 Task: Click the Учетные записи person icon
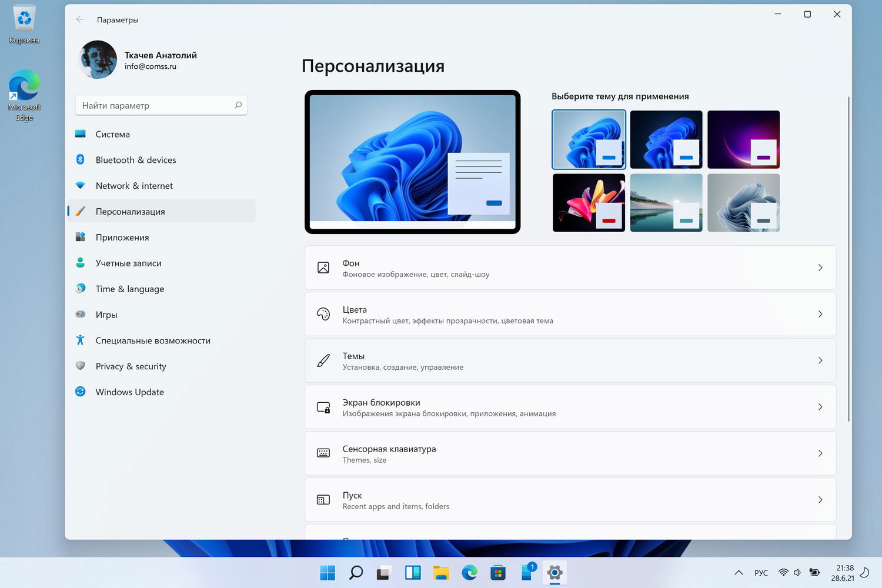coord(81,263)
